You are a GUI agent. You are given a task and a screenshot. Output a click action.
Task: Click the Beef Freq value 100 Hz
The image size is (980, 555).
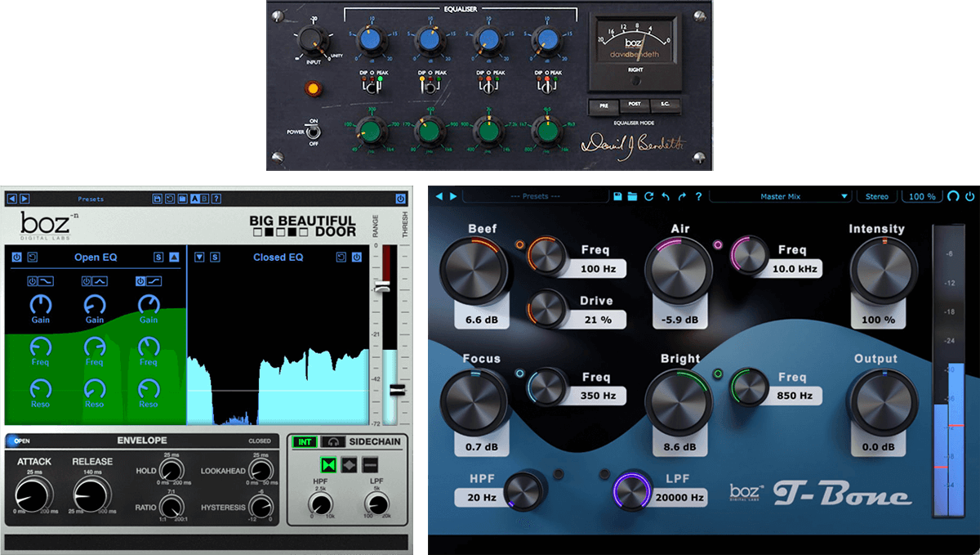598,269
